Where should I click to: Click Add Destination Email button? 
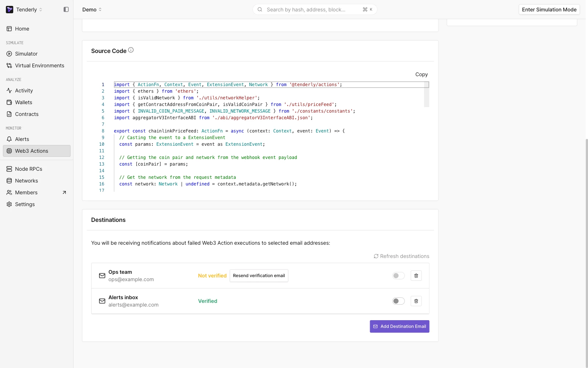[399, 326]
